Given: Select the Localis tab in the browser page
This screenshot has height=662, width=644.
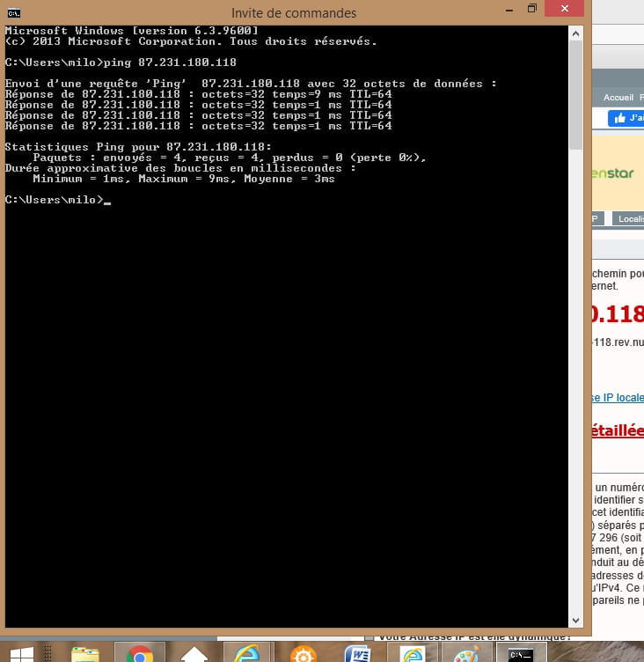Looking at the screenshot, I should pyautogui.click(x=628, y=218).
